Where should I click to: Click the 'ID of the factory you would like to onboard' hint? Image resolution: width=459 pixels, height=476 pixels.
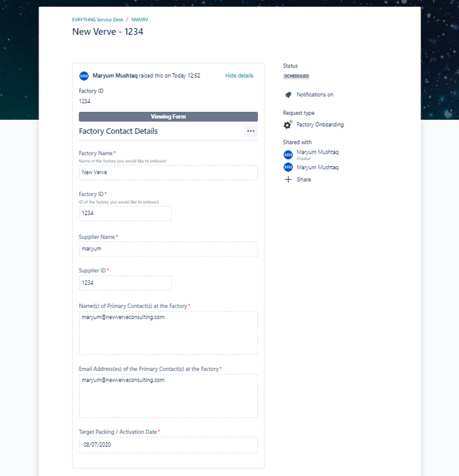click(x=119, y=202)
